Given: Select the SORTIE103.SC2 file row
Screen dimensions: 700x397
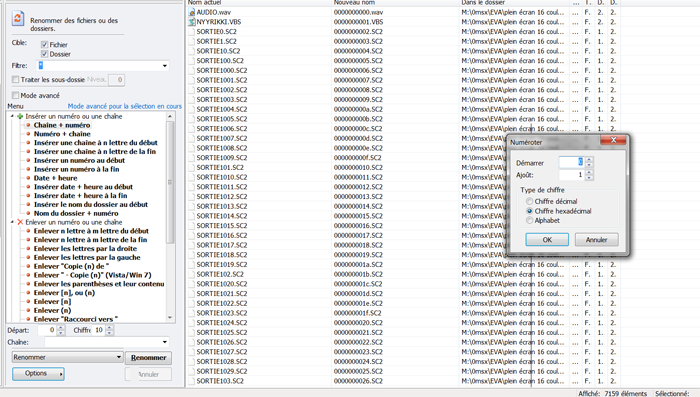Looking at the screenshot, I should [220, 381].
